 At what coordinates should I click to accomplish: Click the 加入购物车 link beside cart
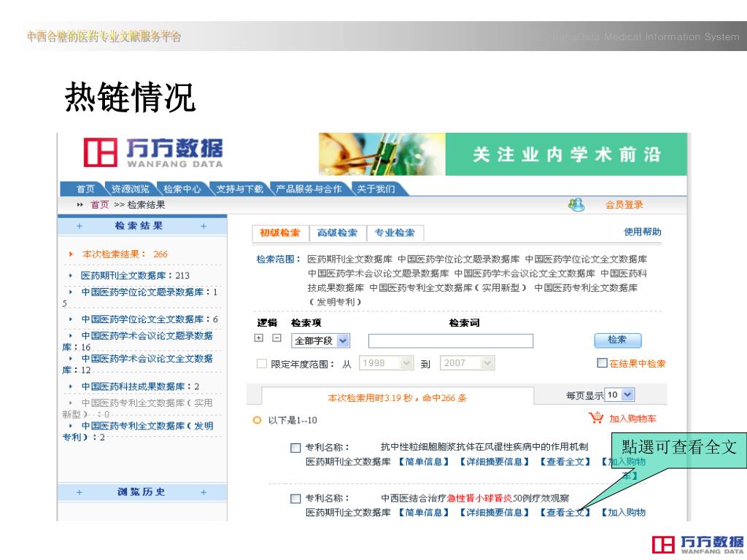coord(632,419)
